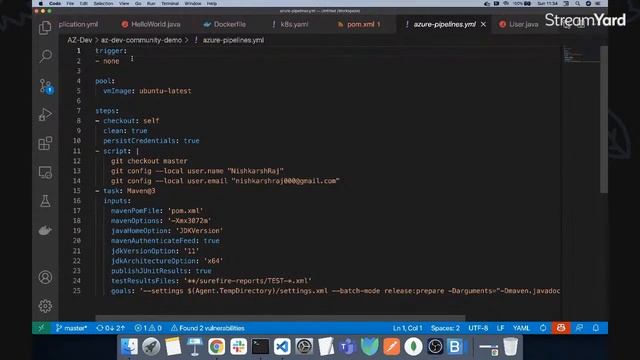
Task: Switch to the pom.xml tab
Action: 359,24
